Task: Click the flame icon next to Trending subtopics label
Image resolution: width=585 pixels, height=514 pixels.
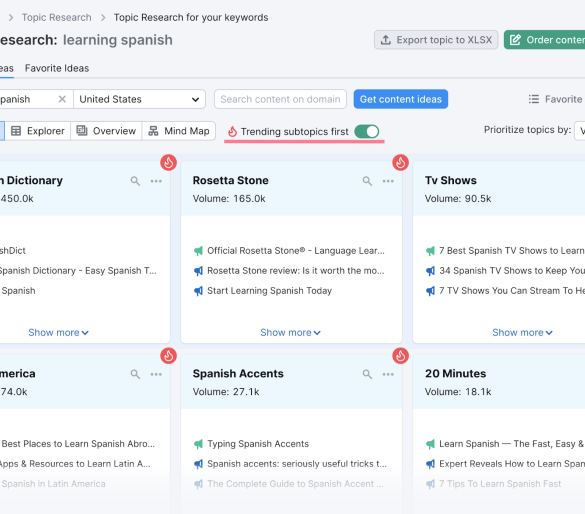Action: 232,131
